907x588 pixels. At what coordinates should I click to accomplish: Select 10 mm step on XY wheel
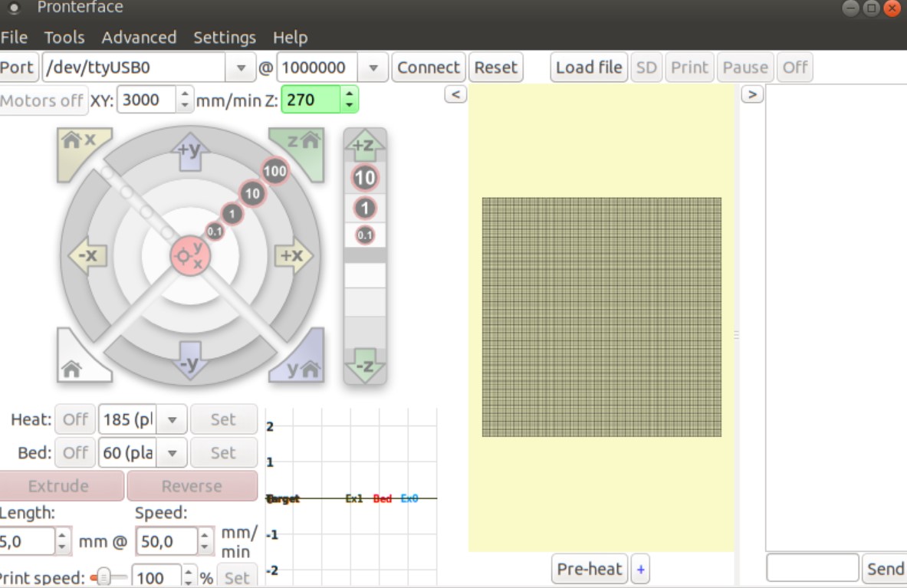(253, 193)
